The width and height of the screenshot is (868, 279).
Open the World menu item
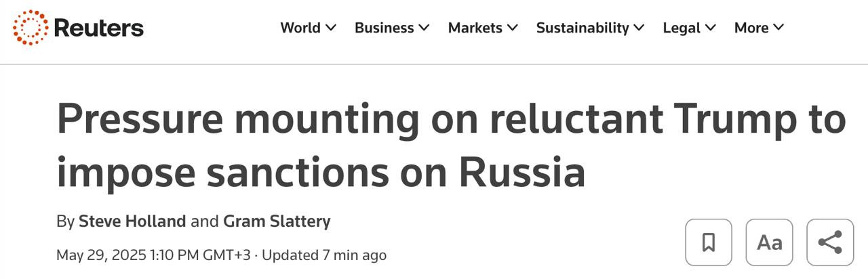(300, 28)
